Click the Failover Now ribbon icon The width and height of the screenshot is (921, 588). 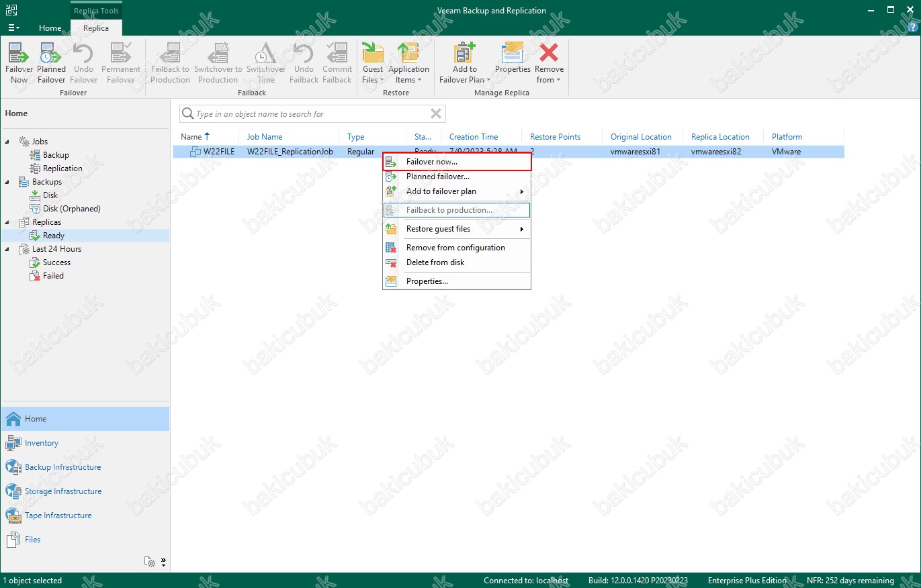coord(19,63)
